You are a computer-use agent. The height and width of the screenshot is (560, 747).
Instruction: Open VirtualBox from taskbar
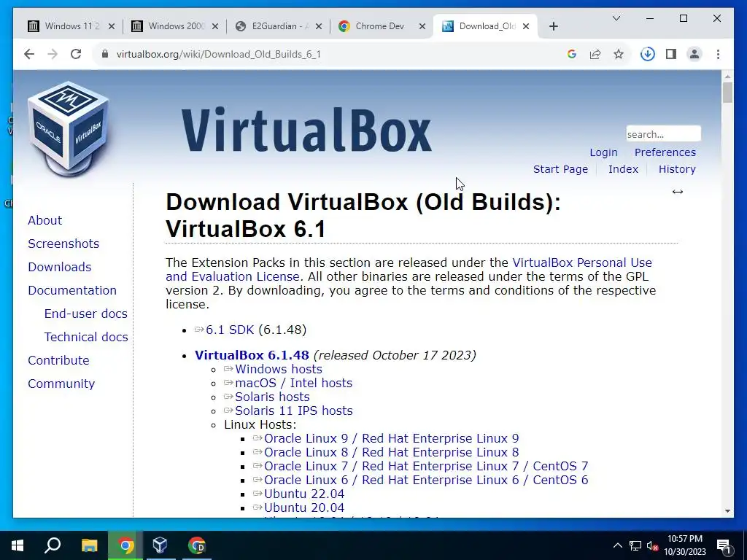160,545
